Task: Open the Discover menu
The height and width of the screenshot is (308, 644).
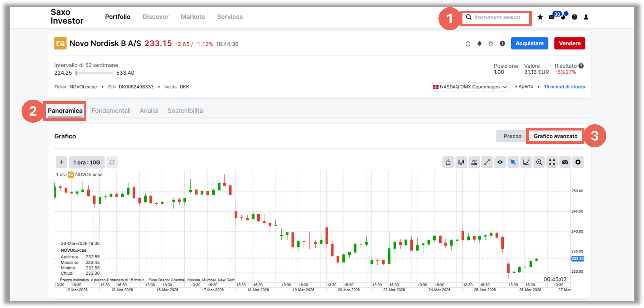Action: coord(156,17)
